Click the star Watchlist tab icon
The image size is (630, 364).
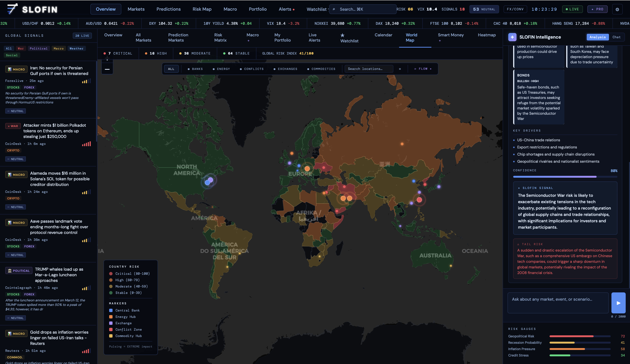pyautogui.click(x=342, y=35)
